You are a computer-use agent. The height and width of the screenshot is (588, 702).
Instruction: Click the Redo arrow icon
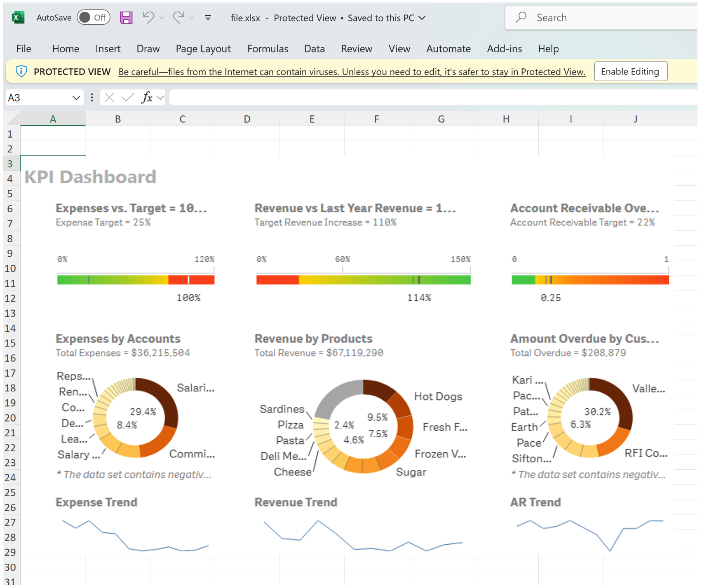(178, 17)
